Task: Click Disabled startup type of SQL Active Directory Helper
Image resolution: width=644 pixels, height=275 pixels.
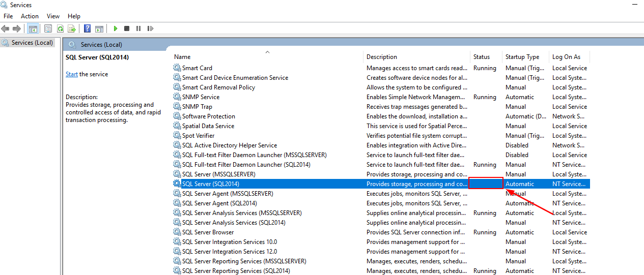Action: pyautogui.click(x=517, y=145)
